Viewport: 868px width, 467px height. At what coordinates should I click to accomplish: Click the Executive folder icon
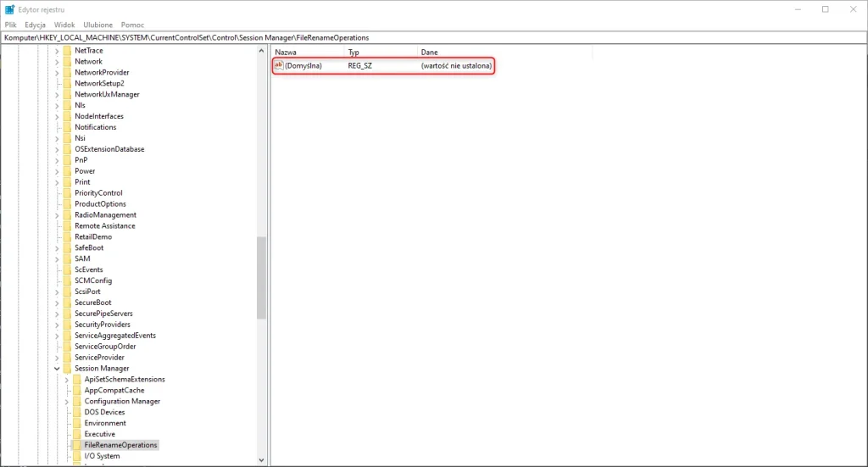tap(77, 434)
